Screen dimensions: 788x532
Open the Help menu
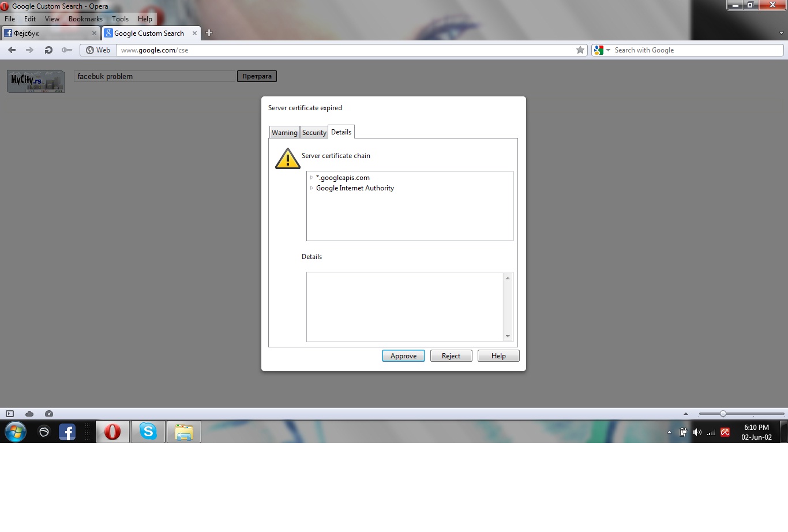pos(145,19)
